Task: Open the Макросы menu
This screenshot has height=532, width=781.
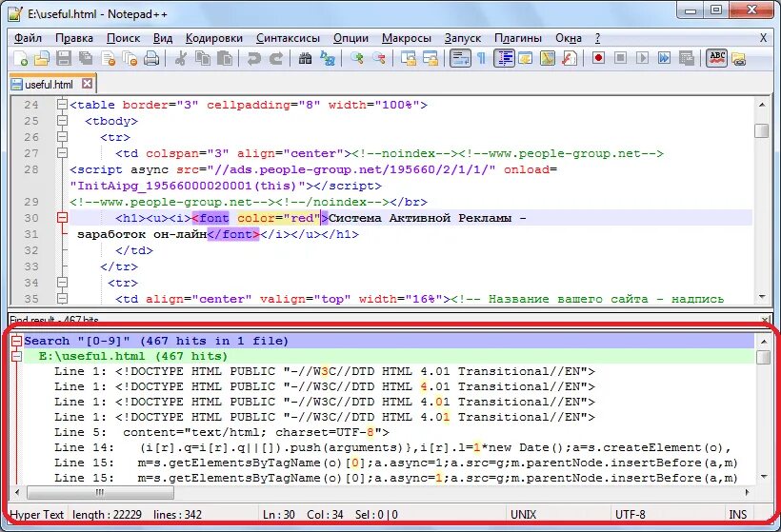Action: tap(407, 38)
